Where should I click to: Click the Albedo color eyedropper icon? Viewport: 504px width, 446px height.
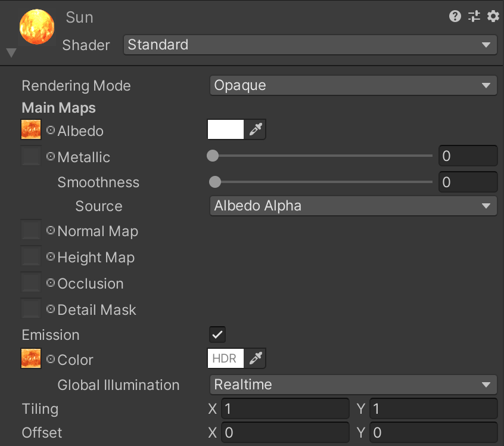click(256, 129)
